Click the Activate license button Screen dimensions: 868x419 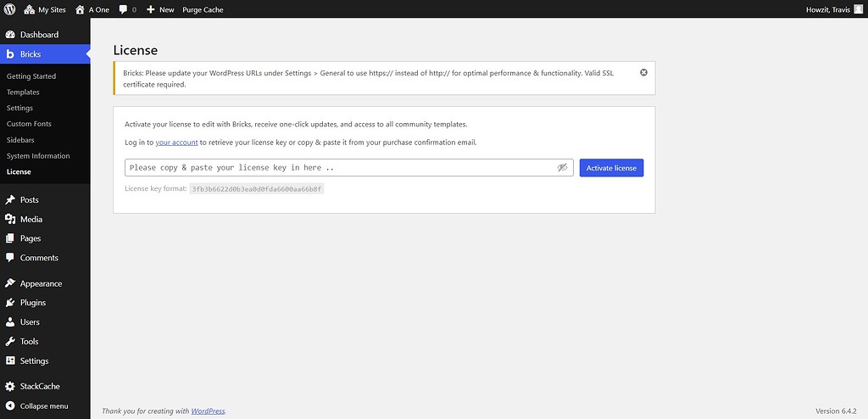coord(611,168)
